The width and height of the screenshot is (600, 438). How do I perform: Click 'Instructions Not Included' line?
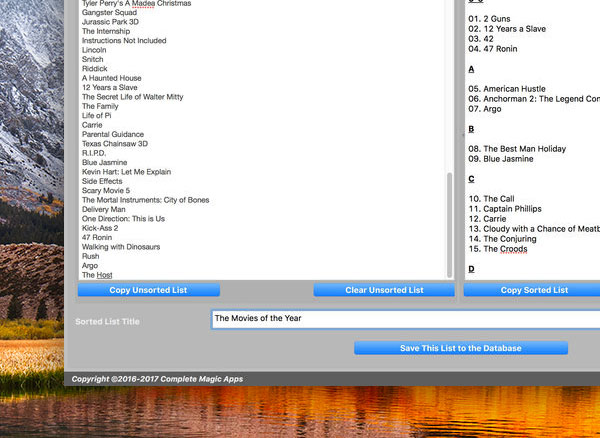[124, 41]
